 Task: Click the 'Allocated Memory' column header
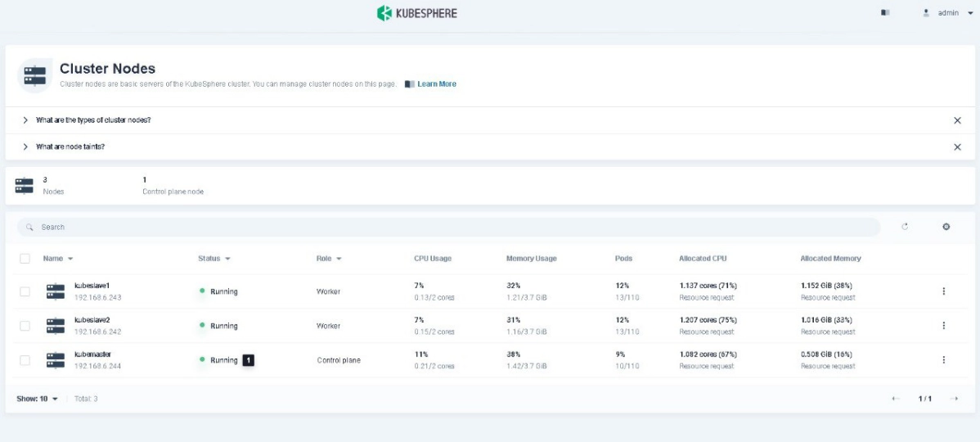[x=830, y=258]
